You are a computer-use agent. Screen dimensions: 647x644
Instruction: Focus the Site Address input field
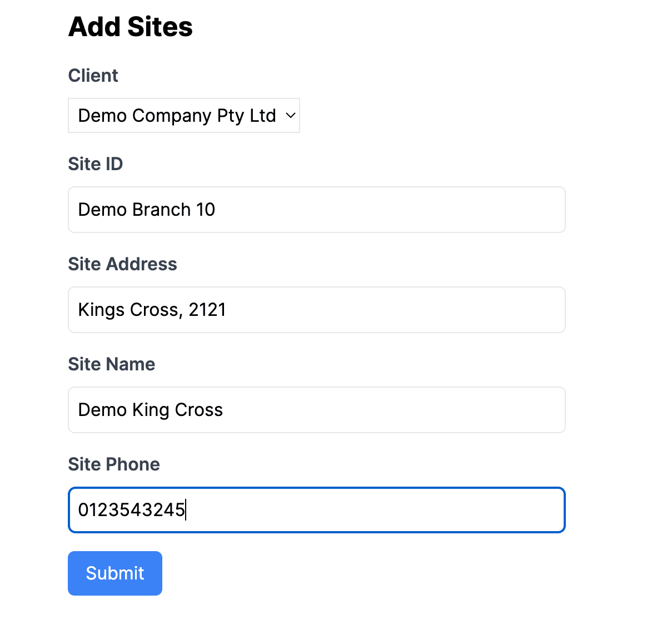[x=316, y=310]
